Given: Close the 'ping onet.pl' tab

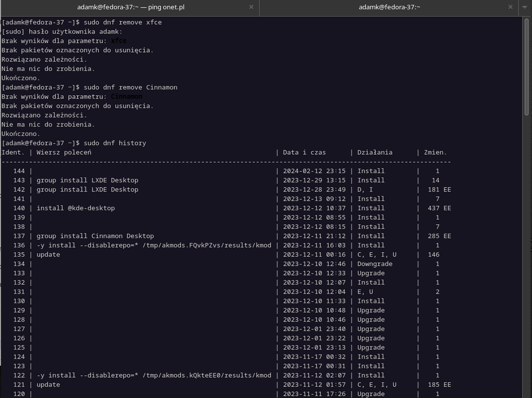Looking at the screenshot, I should (x=251, y=7).
